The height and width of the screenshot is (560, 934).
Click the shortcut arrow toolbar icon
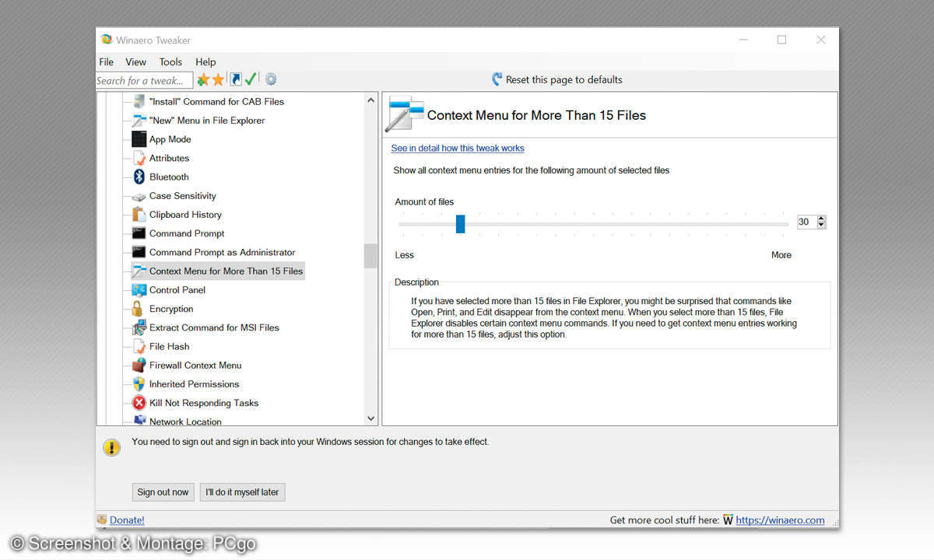coord(236,79)
